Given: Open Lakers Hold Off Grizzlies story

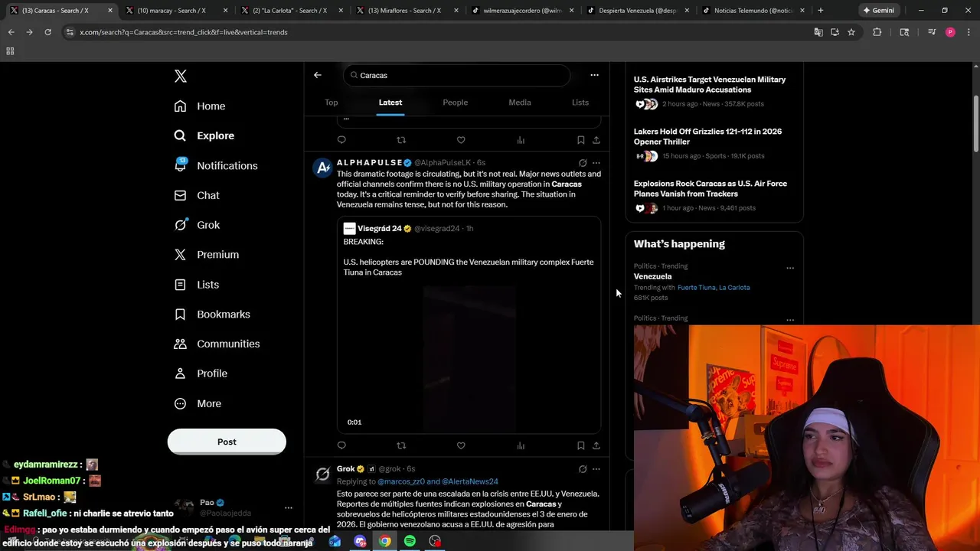Looking at the screenshot, I should [707, 136].
